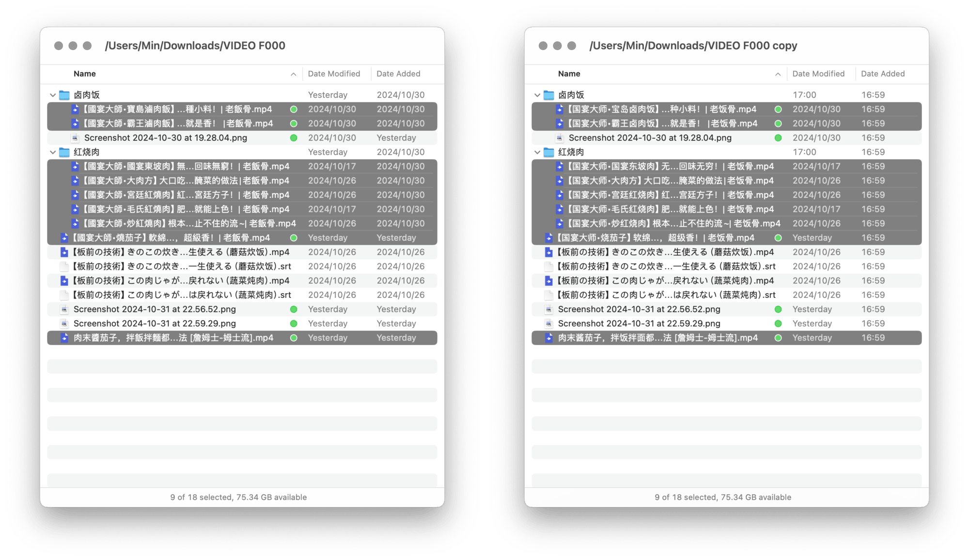Image resolution: width=969 pixels, height=560 pixels.
Task: Select 大肉方 mp4 file in copy window
Action: coord(727,181)
